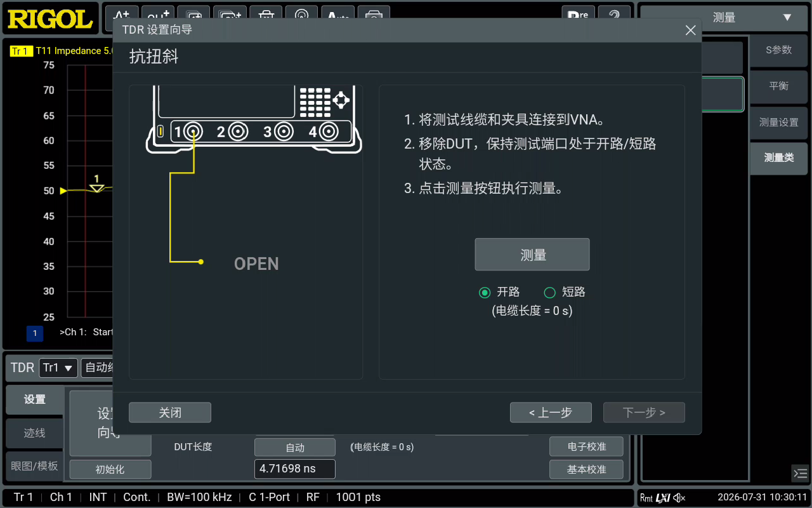Image resolution: width=812 pixels, height=508 pixels.
Task: Collapse the side menu with arrow-list icon
Action: coord(800,473)
